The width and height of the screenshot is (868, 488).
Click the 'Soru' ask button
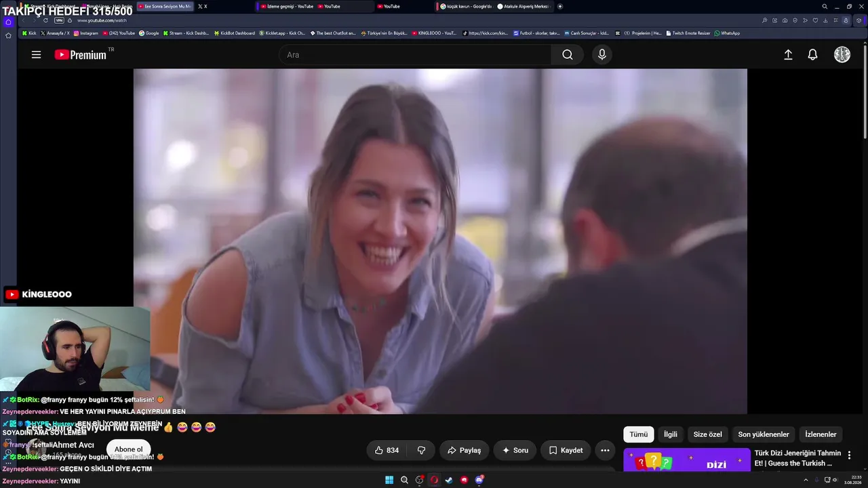(515, 450)
